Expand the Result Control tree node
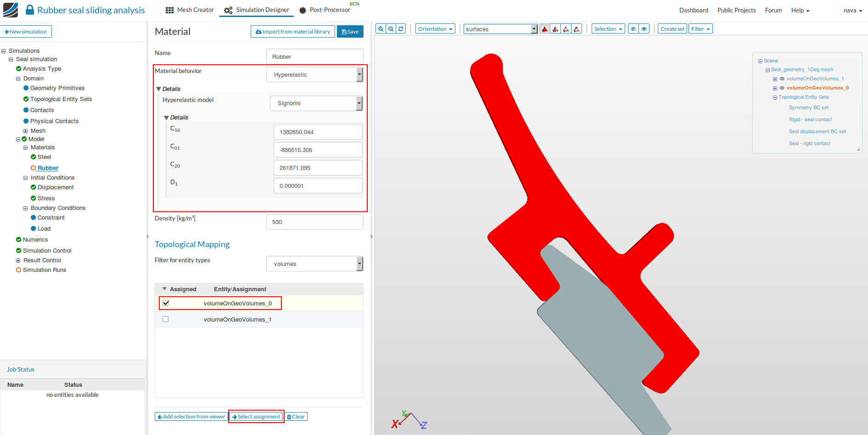 [18, 260]
